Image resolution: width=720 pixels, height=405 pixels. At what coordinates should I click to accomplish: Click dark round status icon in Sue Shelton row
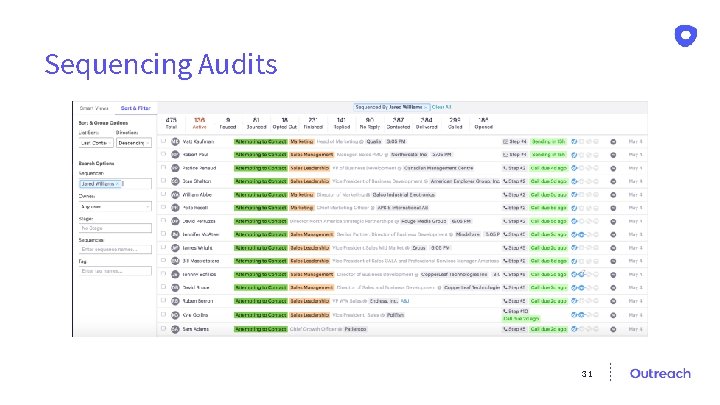pos(613,181)
